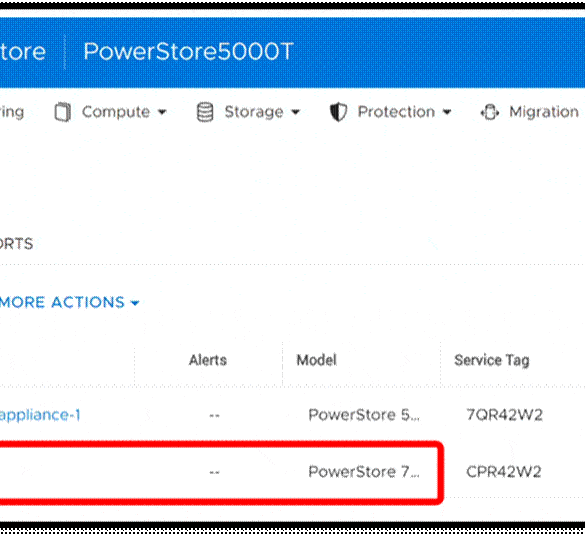The height and width of the screenshot is (542, 585).
Task: Click the Compute server icon
Action: pyautogui.click(x=63, y=112)
